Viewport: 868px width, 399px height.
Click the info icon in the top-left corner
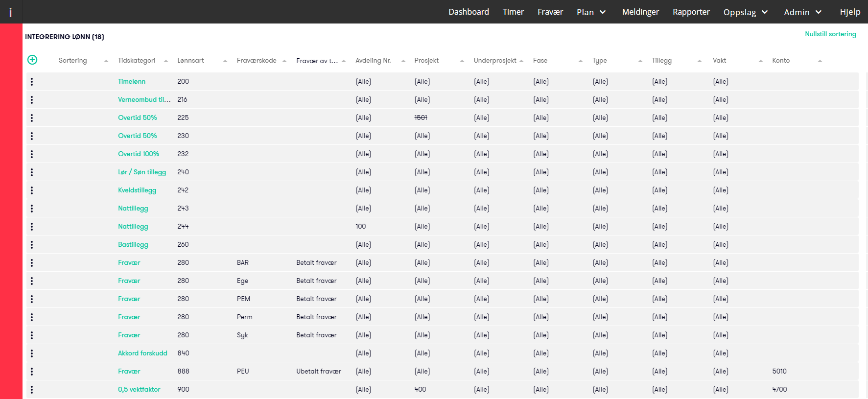[11, 12]
